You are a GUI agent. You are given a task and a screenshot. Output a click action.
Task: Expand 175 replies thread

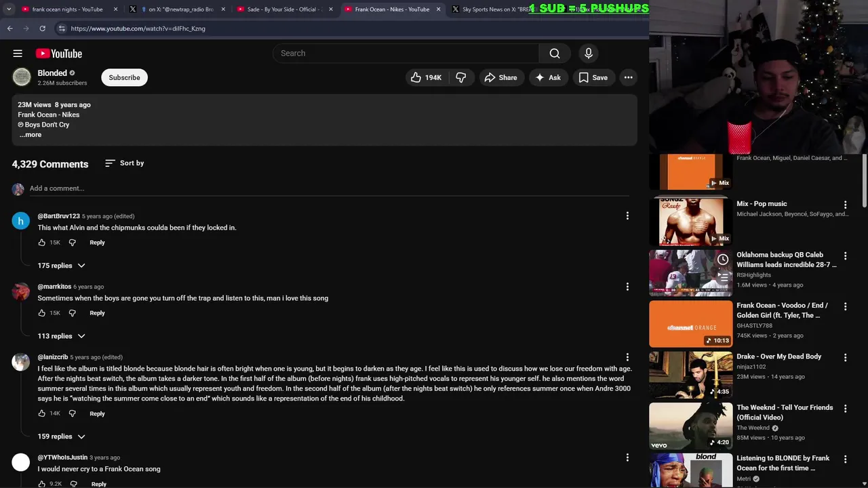(62, 266)
